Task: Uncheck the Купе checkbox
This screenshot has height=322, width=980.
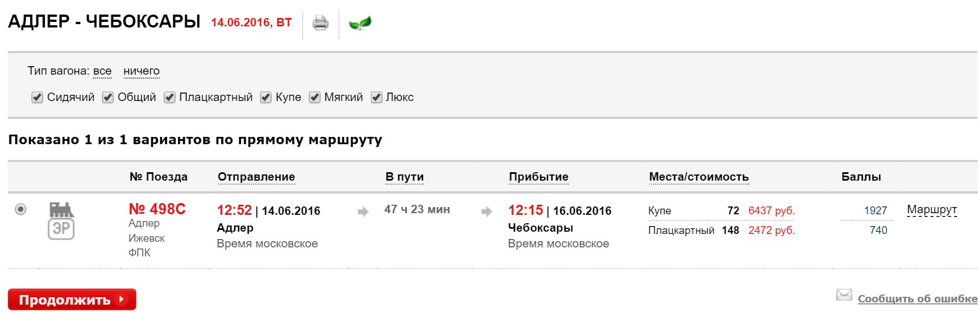Action: click(266, 98)
